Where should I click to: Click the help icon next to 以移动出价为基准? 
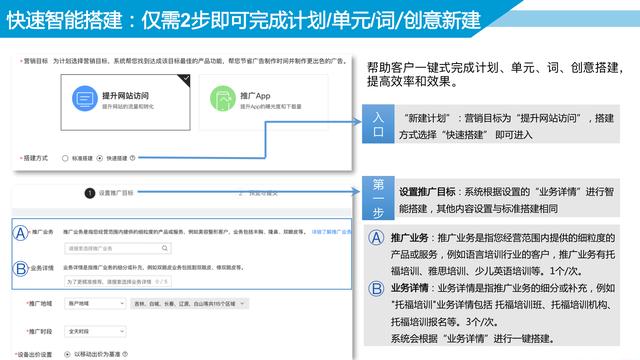125,354
